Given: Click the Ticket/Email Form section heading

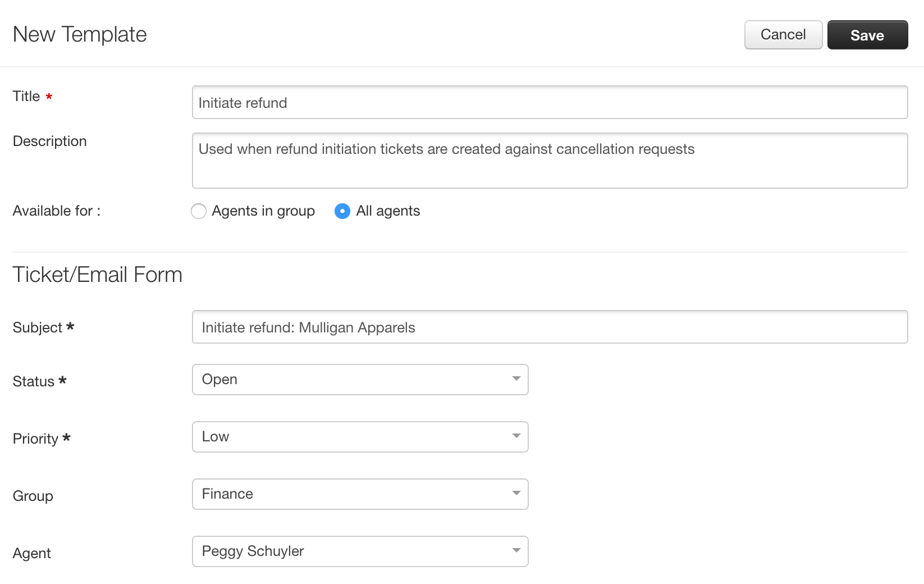Looking at the screenshot, I should click(x=98, y=275).
